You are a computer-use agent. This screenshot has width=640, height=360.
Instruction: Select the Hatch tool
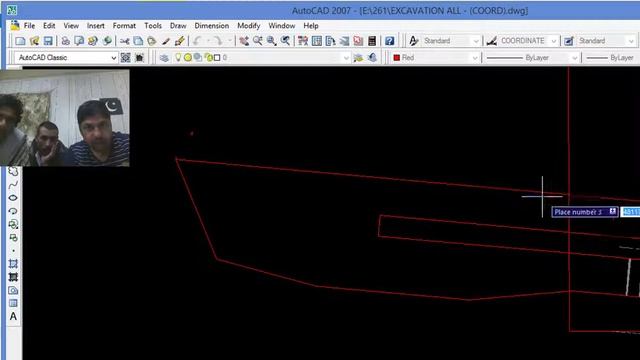click(13, 264)
